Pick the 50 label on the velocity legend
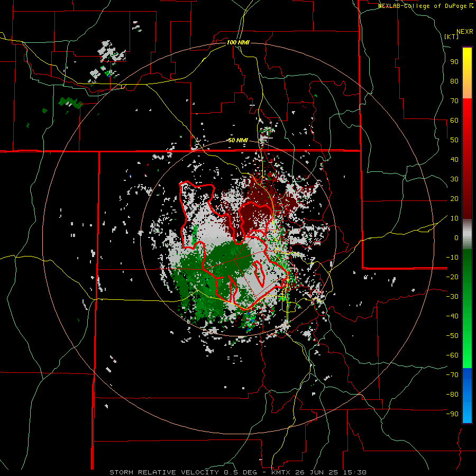 pyautogui.click(x=454, y=140)
